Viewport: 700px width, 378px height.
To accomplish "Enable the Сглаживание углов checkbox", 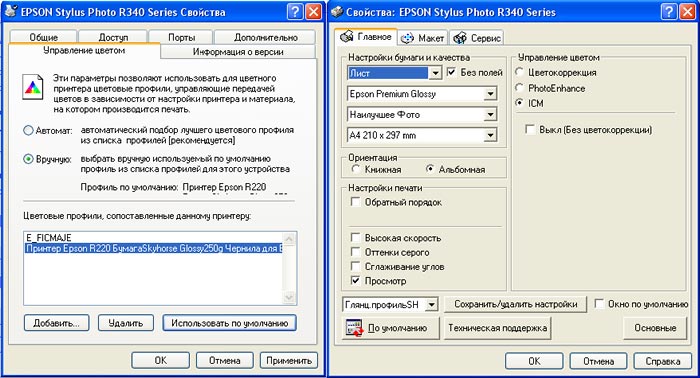I will coord(355,266).
